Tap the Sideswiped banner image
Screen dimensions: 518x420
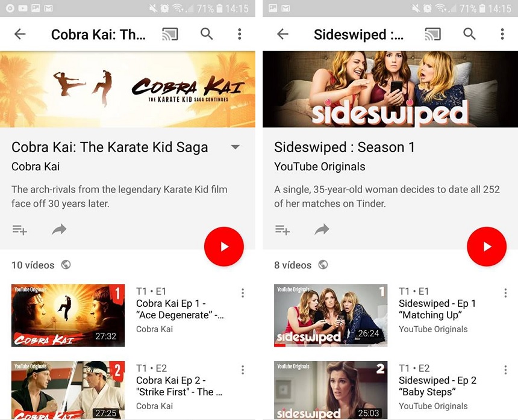click(390, 89)
